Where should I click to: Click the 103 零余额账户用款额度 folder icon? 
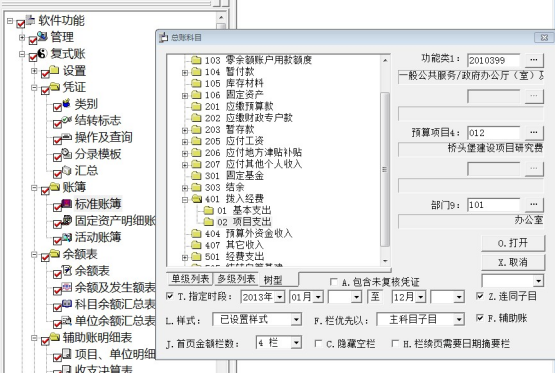click(x=196, y=60)
